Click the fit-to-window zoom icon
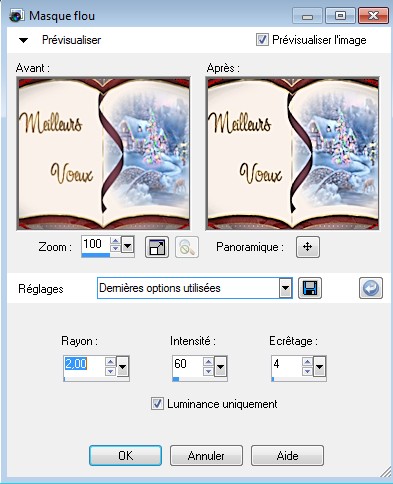Screen dimensions: 393x484 (x=157, y=247)
